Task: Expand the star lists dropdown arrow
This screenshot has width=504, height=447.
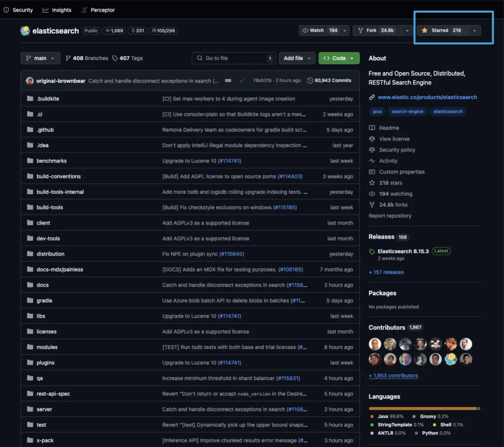Action: (474, 30)
